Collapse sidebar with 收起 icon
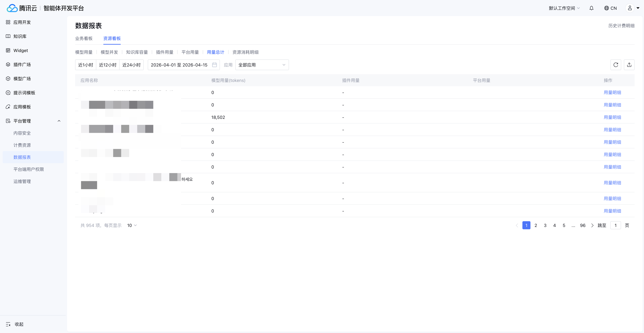Screen dimensions: 644x333 coord(8,324)
